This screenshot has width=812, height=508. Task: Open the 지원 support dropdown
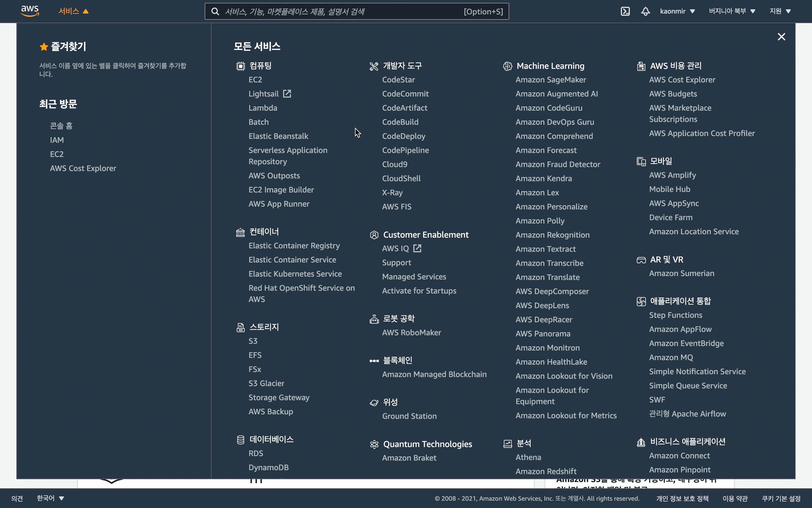coord(780,11)
